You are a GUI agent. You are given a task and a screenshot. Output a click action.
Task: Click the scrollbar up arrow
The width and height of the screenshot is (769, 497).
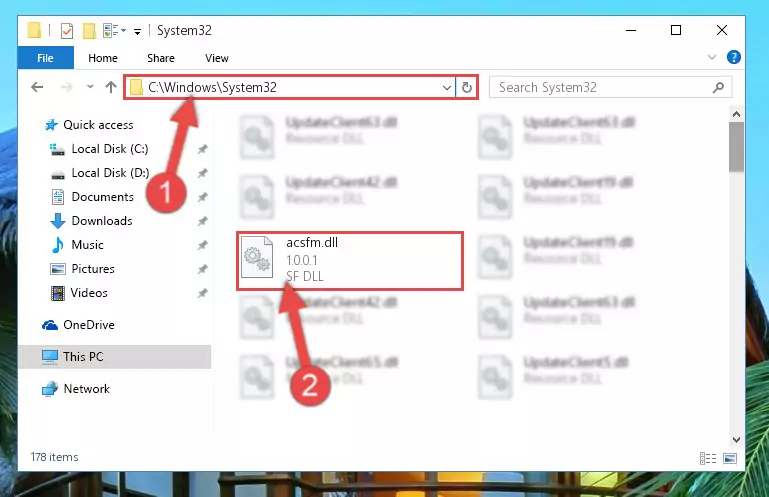point(736,114)
